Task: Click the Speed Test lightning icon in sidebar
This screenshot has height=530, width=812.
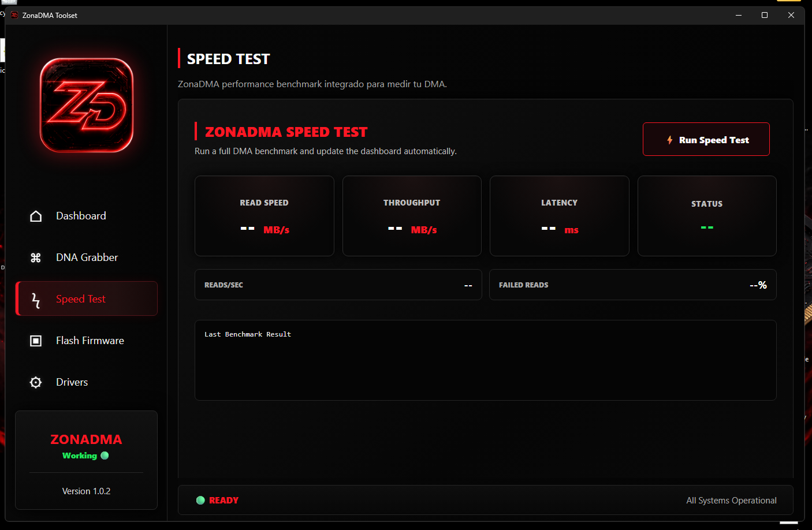Action: click(36, 300)
